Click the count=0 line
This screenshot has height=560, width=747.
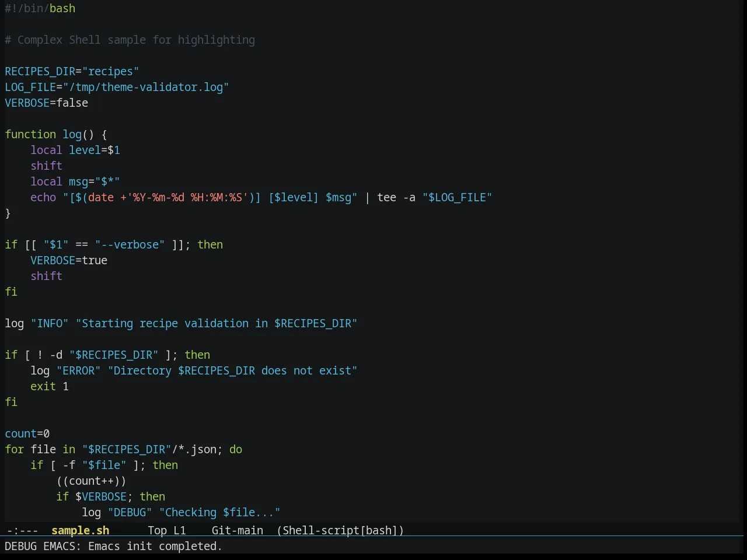(x=27, y=433)
